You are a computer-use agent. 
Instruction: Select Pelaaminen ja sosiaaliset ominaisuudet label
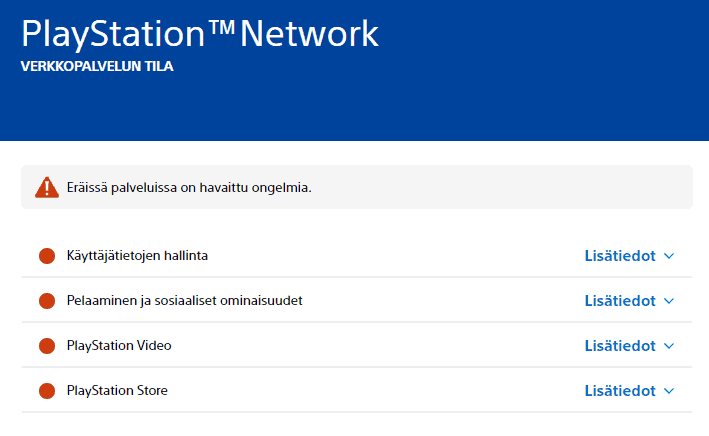pos(184,301)
